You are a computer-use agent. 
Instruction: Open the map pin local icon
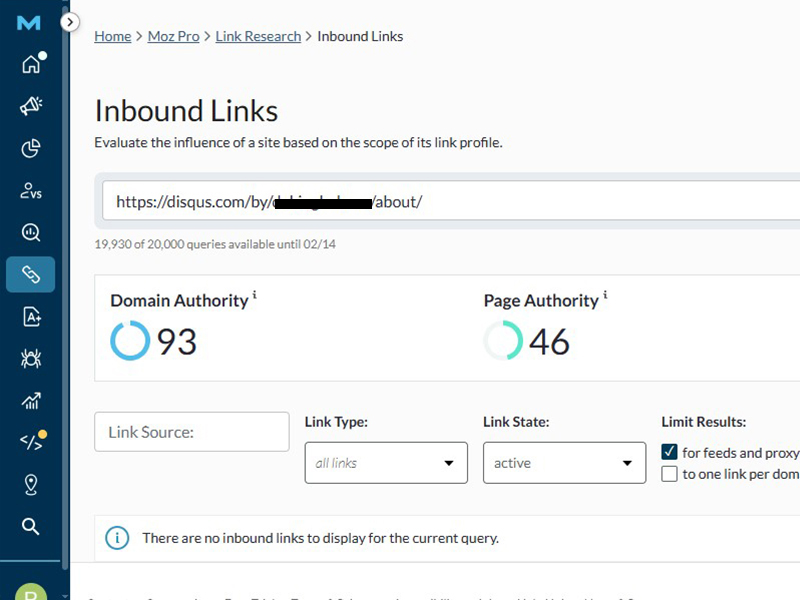click(31, 485)
